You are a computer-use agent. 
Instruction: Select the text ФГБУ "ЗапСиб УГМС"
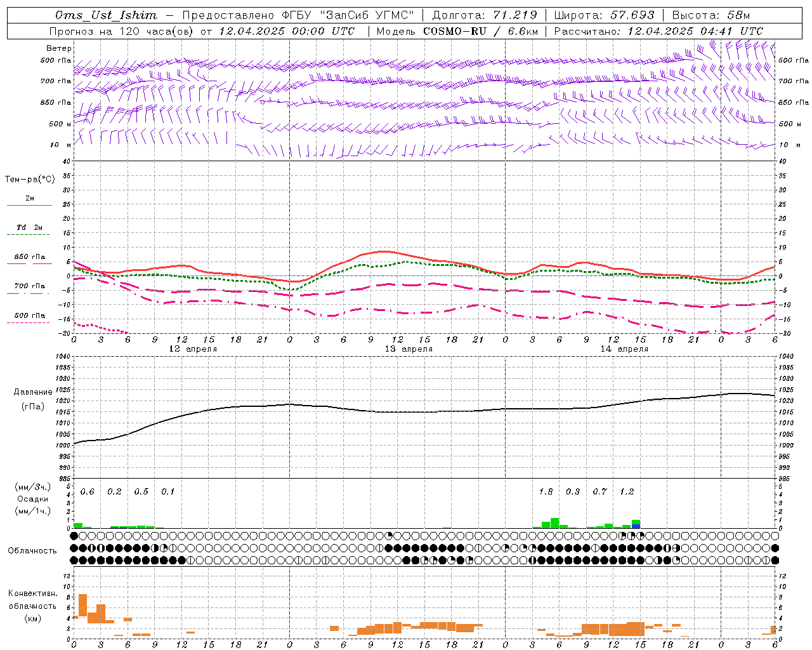pos(348,15)
